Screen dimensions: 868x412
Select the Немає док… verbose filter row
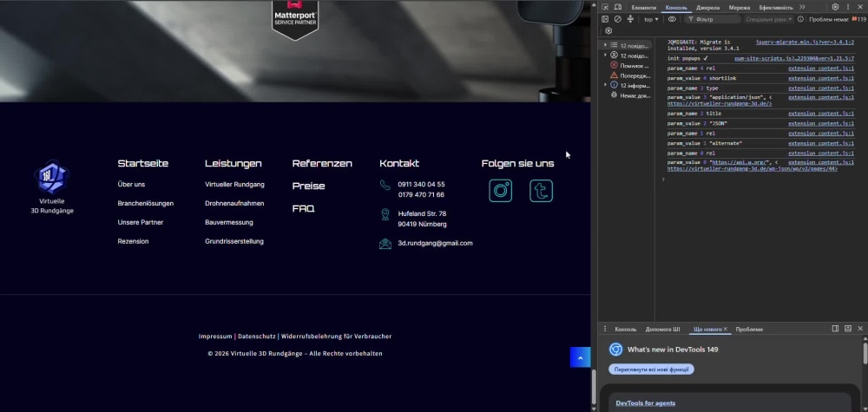[630, 95]
